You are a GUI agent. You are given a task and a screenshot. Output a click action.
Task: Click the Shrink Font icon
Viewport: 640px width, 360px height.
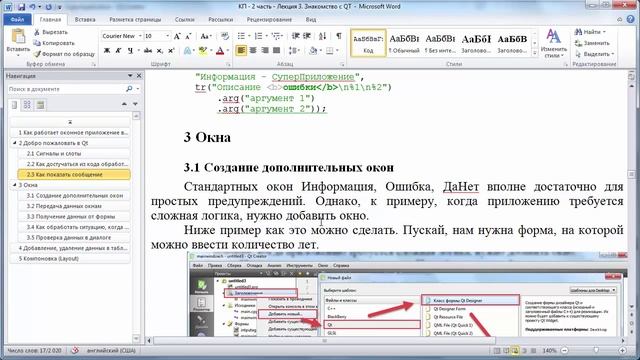tap(188, 36)
